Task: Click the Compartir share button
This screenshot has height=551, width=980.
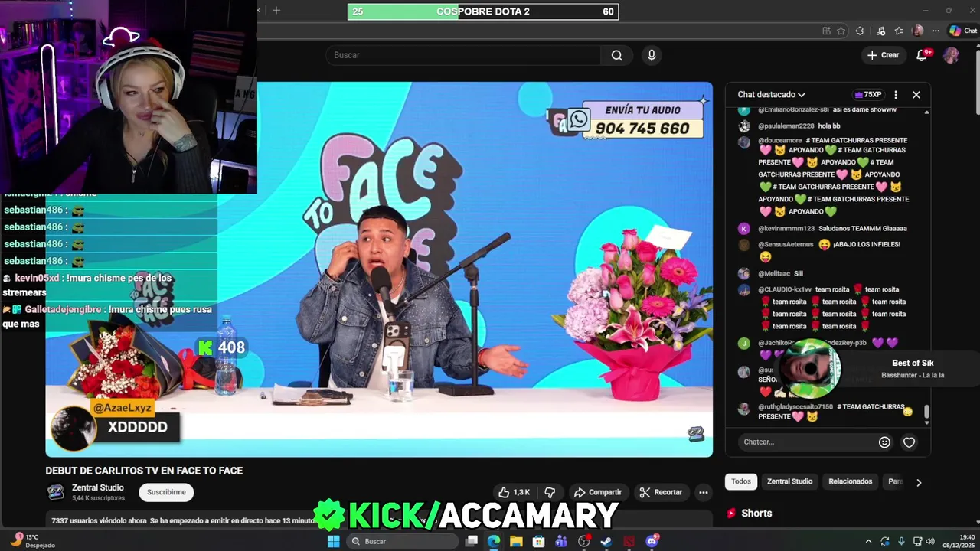Action: [x=598, y=492]
